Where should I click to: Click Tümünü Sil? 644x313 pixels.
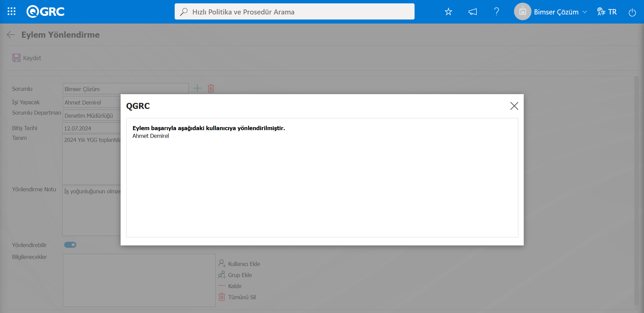click(237, 297)
